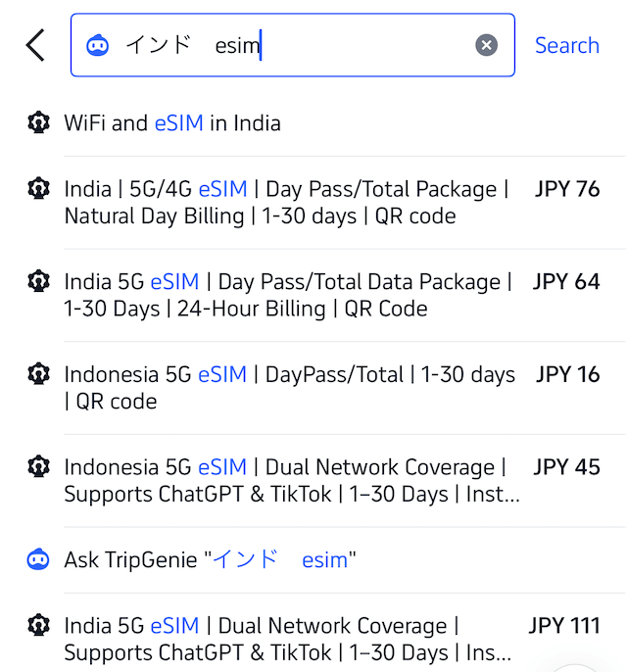Image resolution: width=627 pixels, height=672 pixels.
Task: Clear the search text with X icon
Action: pos(487,45)
